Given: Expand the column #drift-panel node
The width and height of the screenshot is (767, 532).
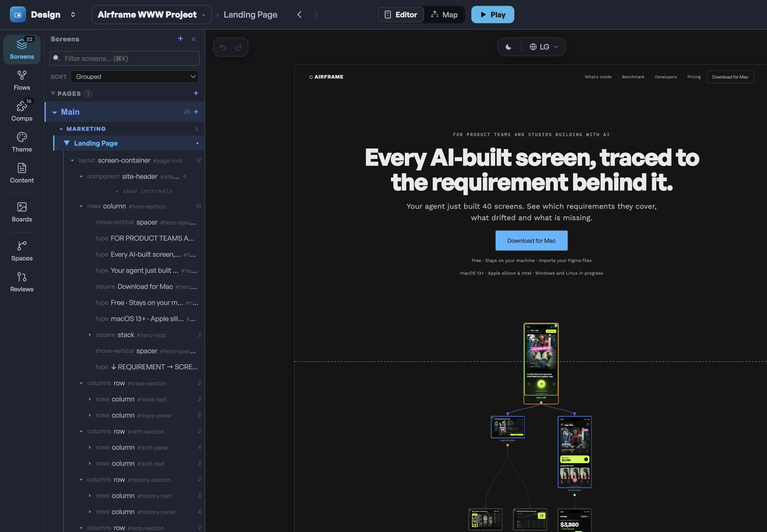Looking at the screenshot, I should tap(90, 447).
